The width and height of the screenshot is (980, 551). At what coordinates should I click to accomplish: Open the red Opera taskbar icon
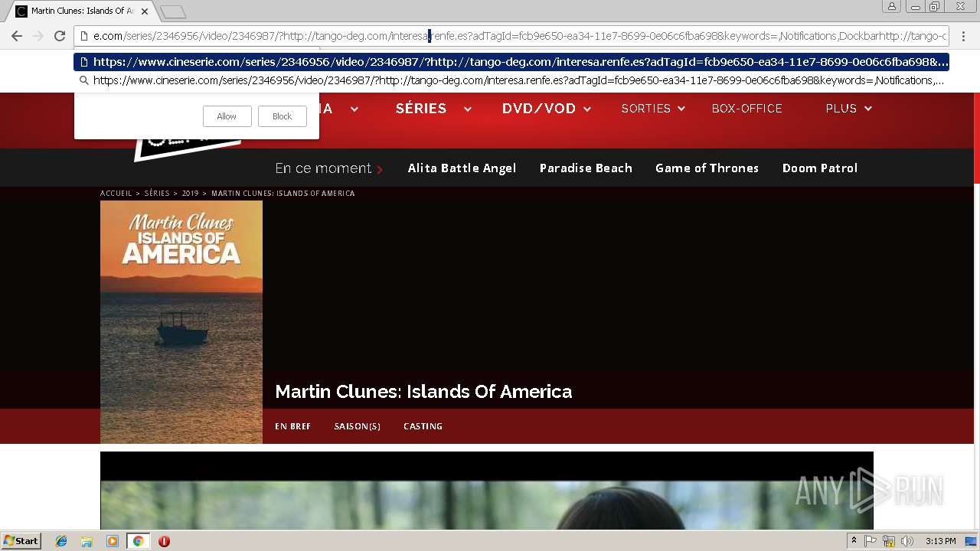click(x=164, y=541)
